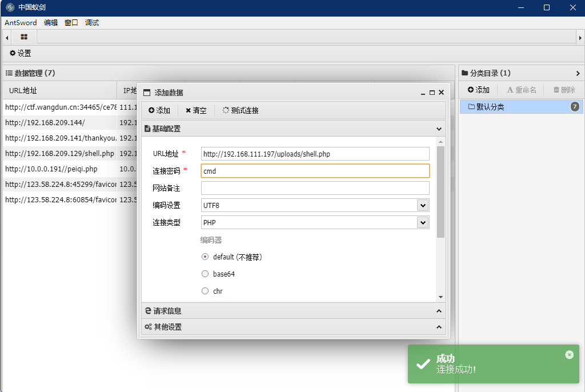The height and width of the screenshot is (392, 585).
Task: Click 添加 plus icon in dialog toolbar
Action: 159,110
